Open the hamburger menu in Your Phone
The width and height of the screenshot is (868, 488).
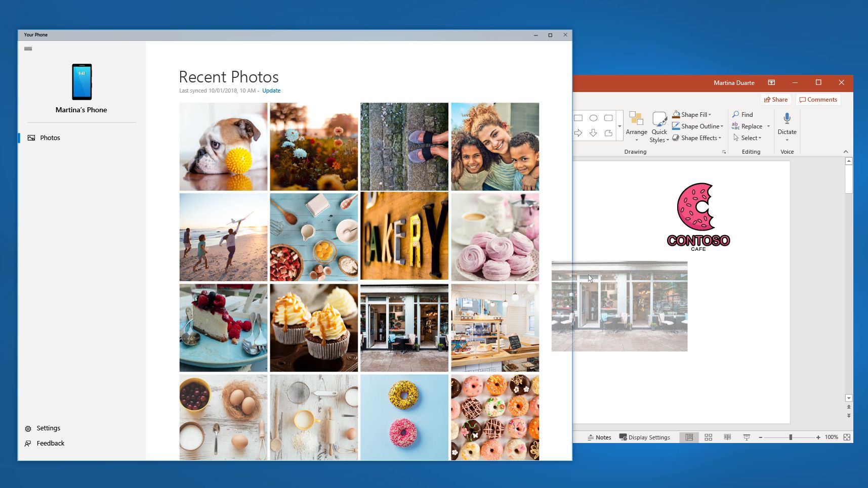(x=28, y=49)
